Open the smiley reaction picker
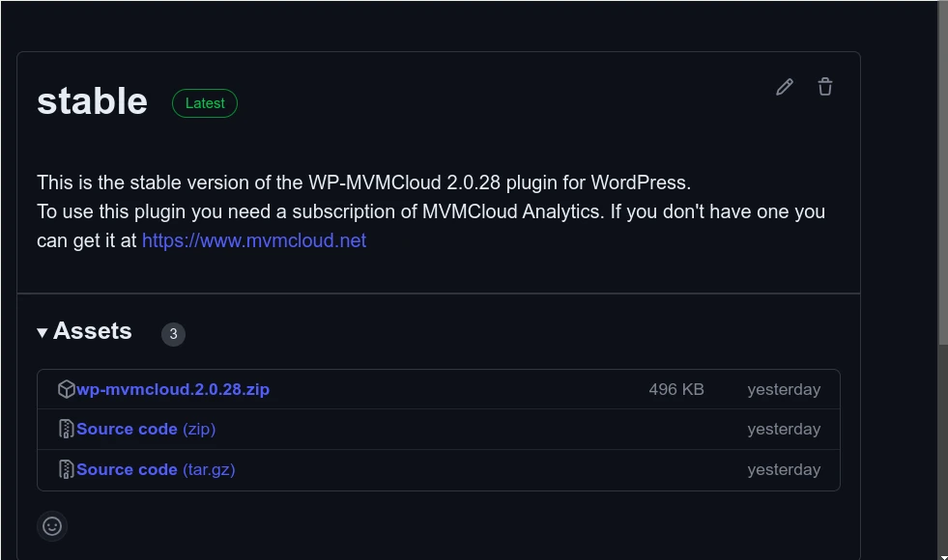The height and width of the screenshot is (560, 948). tap(52, 526)
